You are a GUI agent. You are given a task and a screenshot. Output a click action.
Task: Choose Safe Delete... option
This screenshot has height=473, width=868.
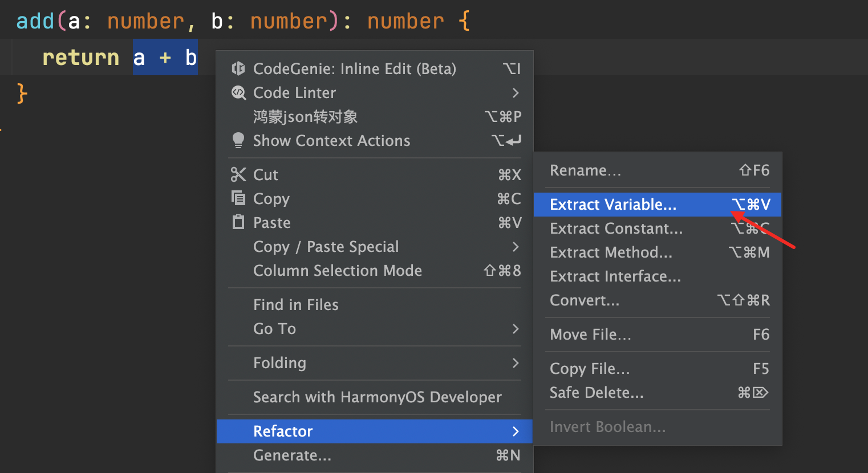597,393
